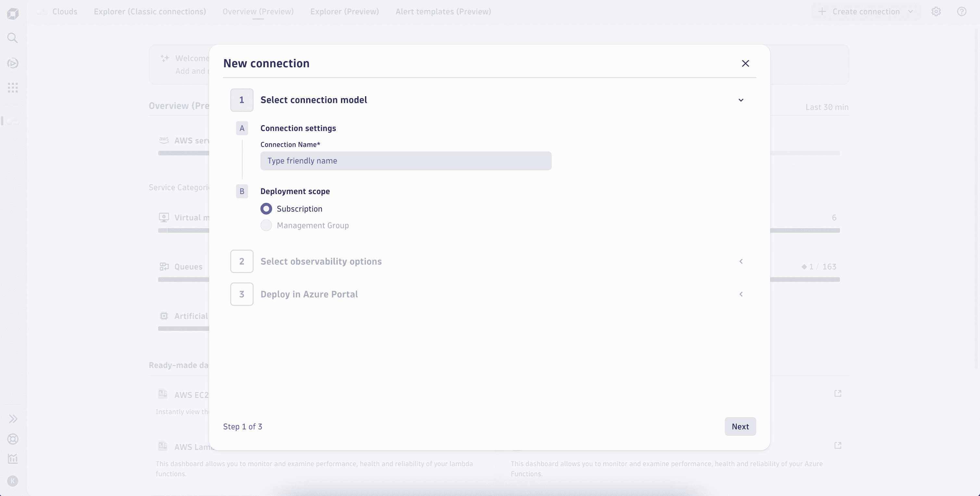Click the lifebuoy support icon in sidebar

(x=13, y=439)
